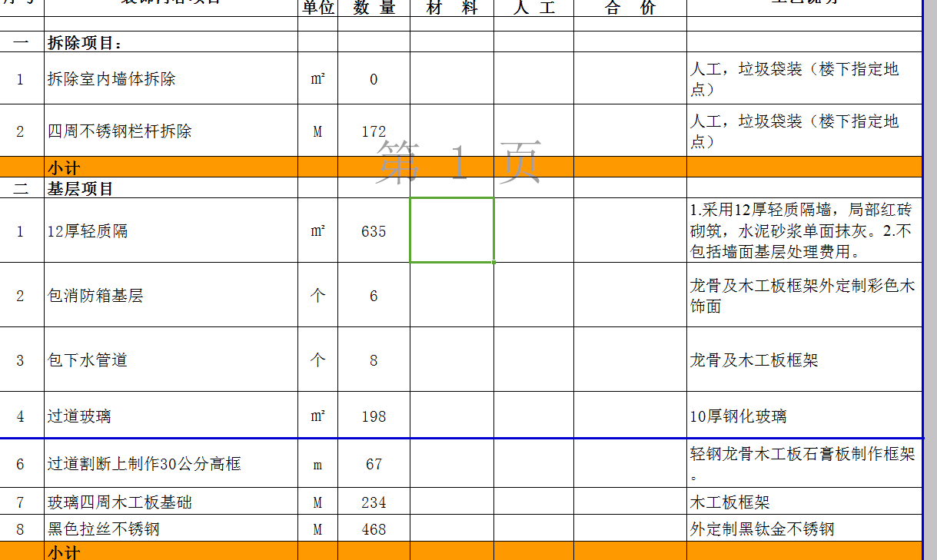
Task: Click the 四周不锈钢栏杆拆除 description cell
Action: (171, 131)
